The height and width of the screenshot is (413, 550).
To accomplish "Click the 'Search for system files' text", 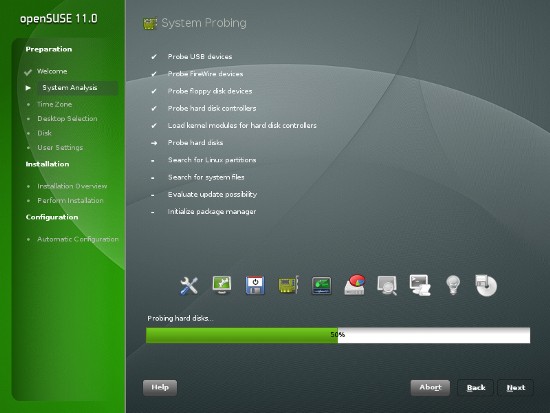I will pos(206,177).
